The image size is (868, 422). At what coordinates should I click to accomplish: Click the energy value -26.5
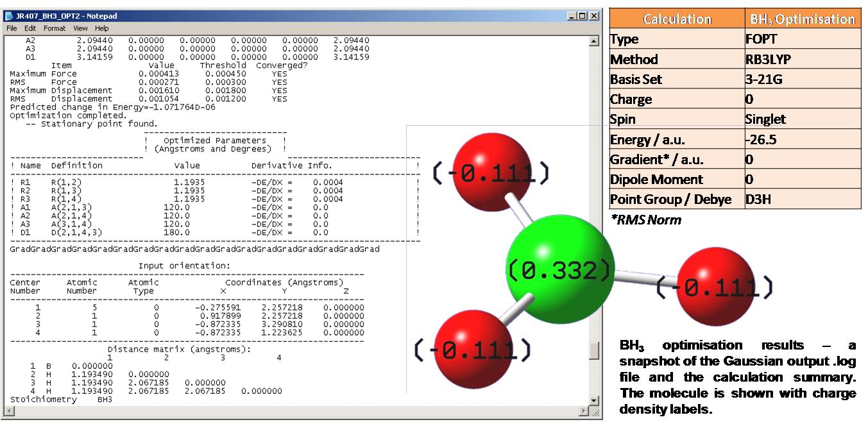(x=803, y=139)
